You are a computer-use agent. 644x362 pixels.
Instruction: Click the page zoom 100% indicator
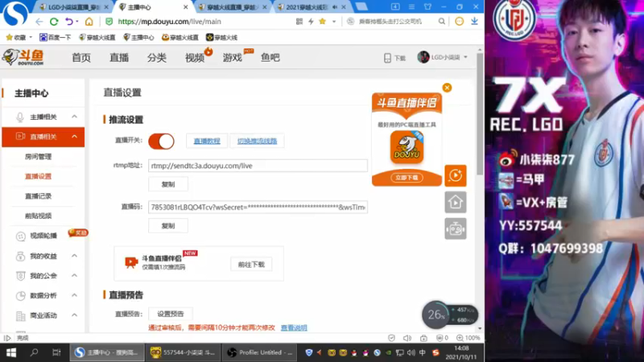469,338
